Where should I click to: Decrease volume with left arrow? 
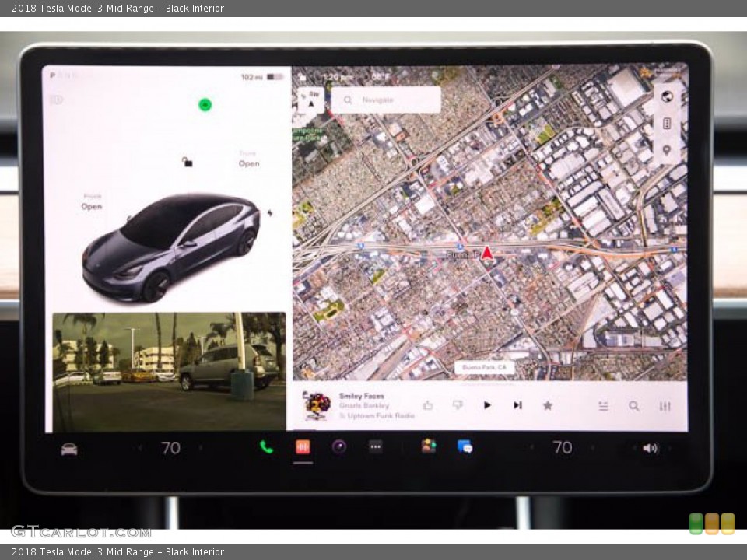pos(634,448)
